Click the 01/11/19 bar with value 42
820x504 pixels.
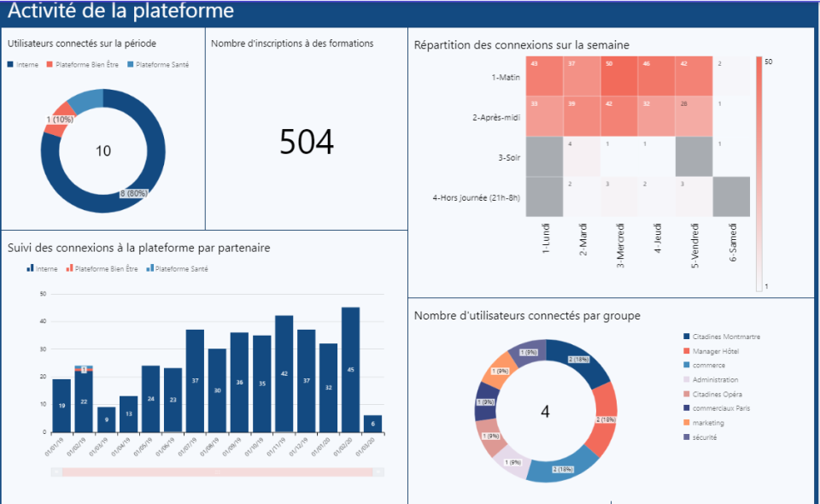tap(284, 374)
